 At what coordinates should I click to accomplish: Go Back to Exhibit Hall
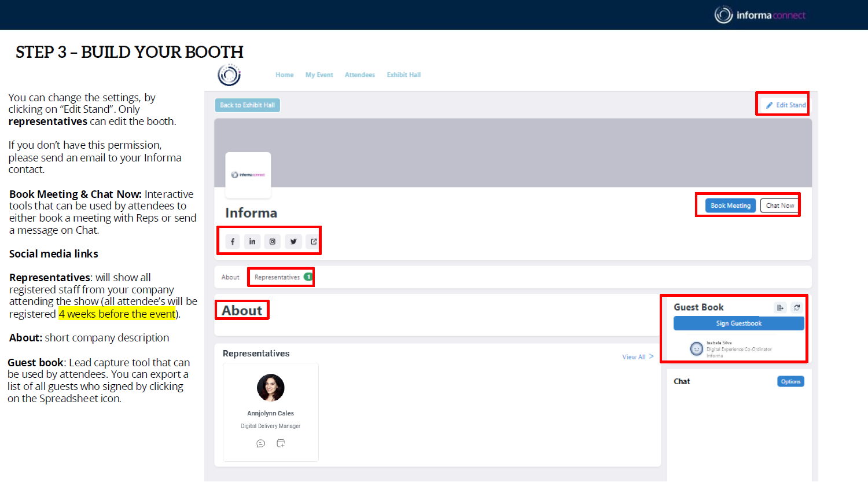click(247, 105)
